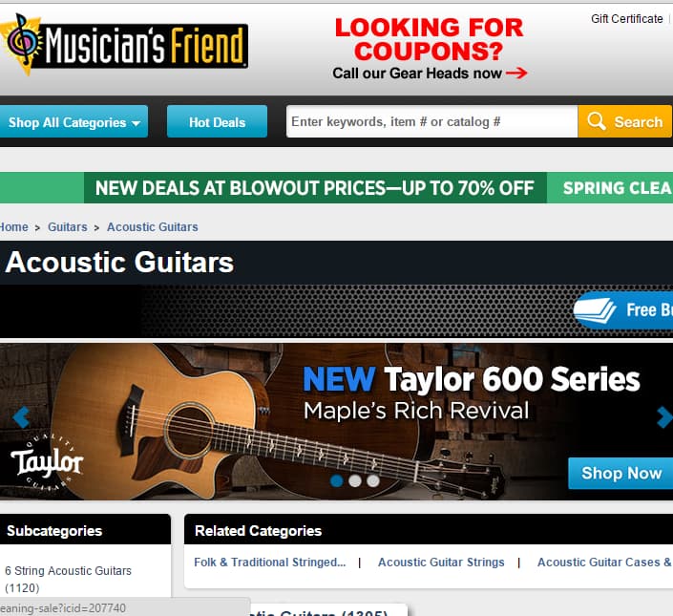This screenshot has height=616, width=673.
Task: Click the Shop Now button
Action: click(620, 473)
